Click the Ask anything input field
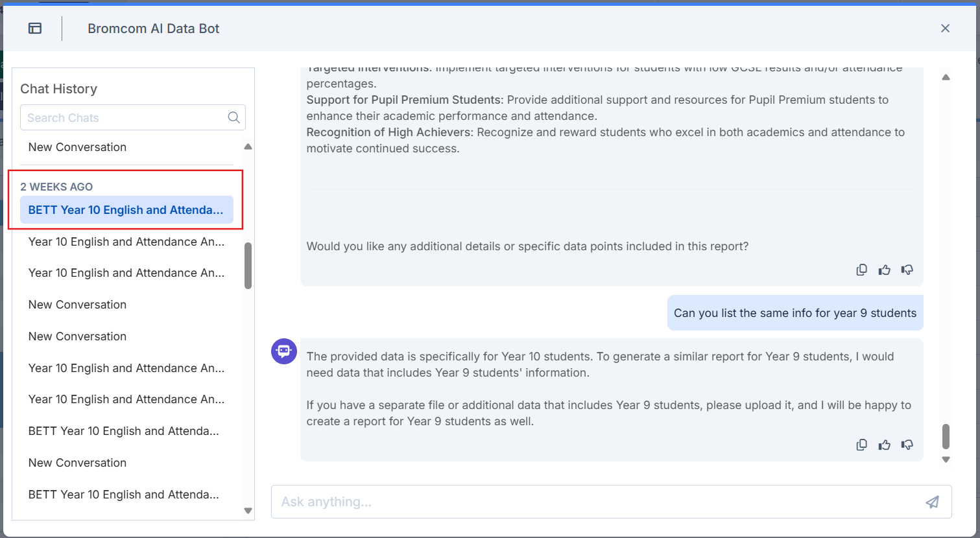This screenshot has height=538, width=980. (x=584, y=502)
